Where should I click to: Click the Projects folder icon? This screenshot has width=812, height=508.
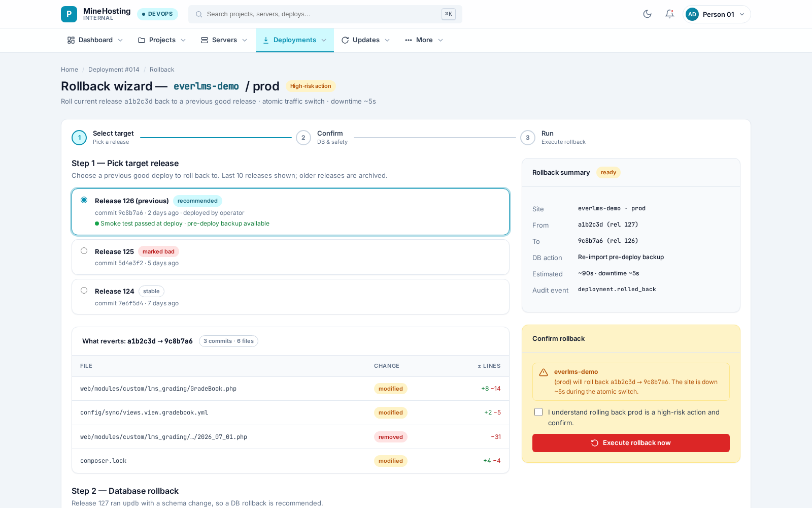click(142, 40)
